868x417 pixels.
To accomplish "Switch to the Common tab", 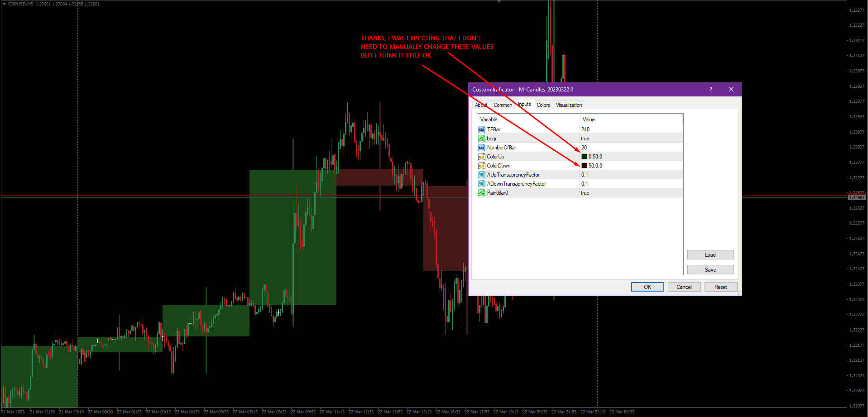I will (x=503, y=105).
